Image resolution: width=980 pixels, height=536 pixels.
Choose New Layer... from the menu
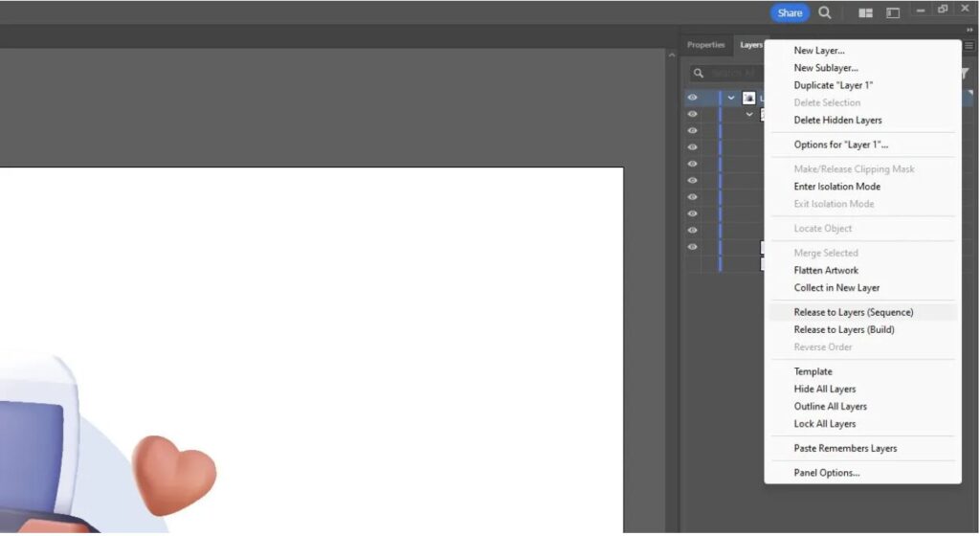coord(819,51)
